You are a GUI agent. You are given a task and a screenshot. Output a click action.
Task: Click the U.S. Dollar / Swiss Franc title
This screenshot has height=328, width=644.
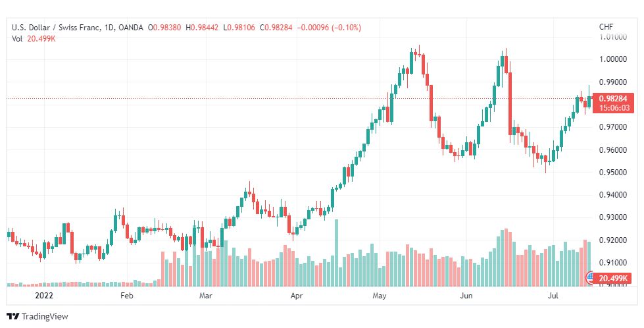[56, 28]
